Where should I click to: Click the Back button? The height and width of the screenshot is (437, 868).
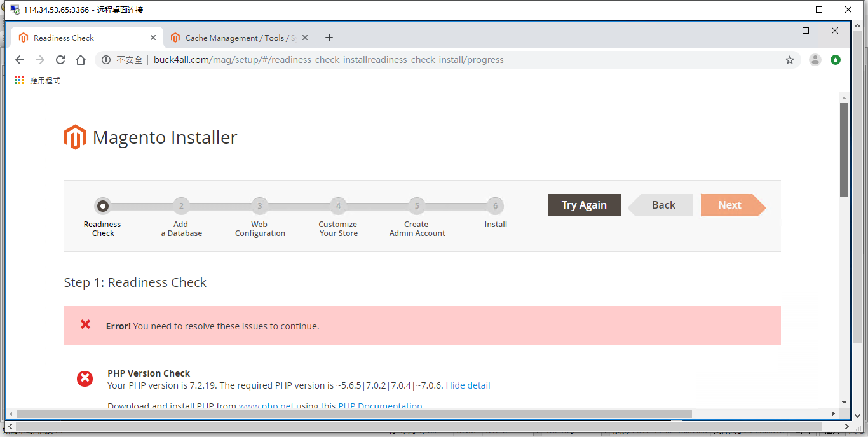[661, 205]
